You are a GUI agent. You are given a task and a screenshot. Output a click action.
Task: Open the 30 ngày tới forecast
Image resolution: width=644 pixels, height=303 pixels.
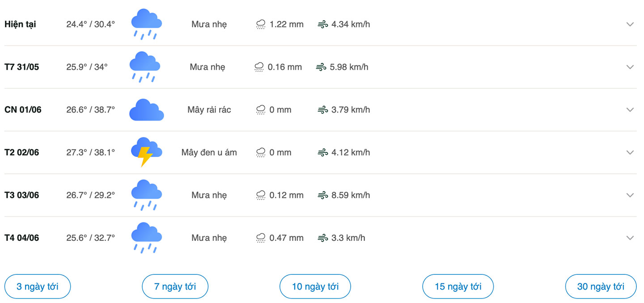pos(601,286)
